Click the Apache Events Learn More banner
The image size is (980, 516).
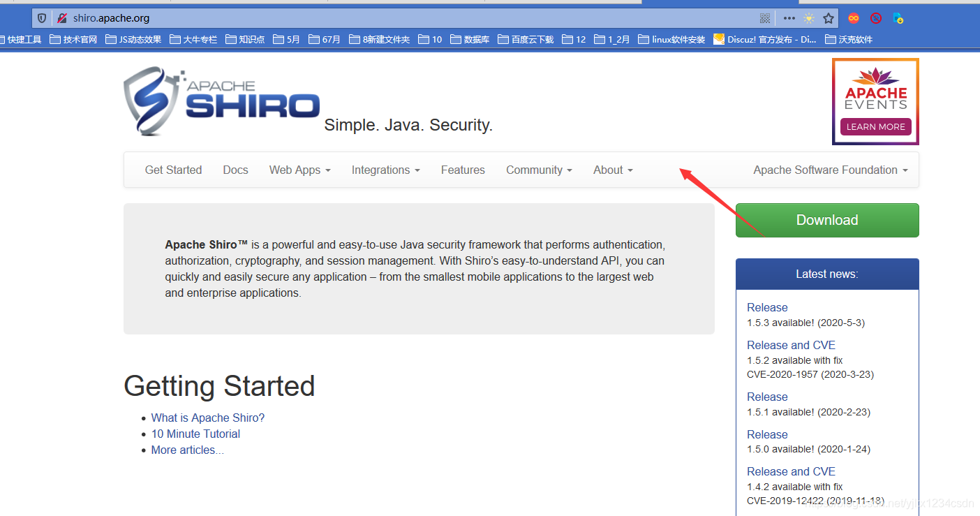coord(875,101)
